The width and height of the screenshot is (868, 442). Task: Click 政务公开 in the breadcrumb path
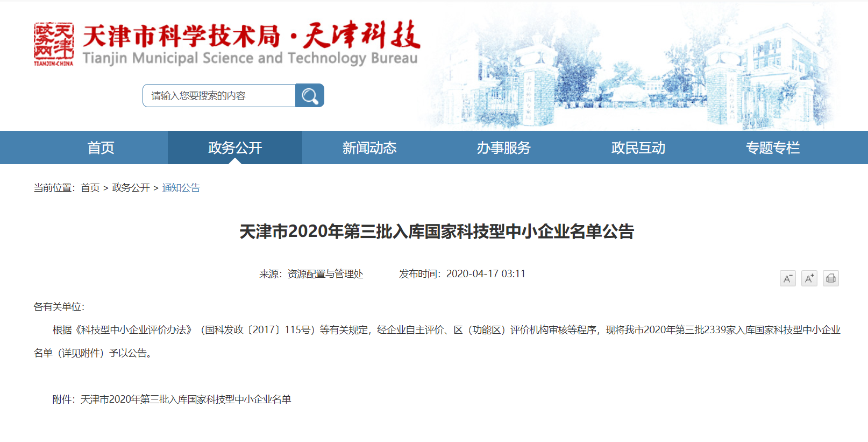tap(131, 188)
